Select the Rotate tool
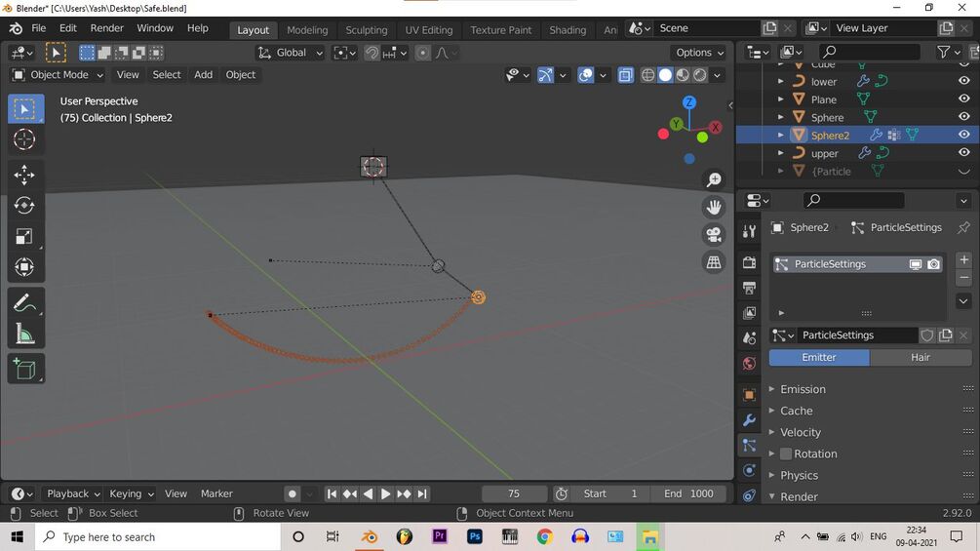 [24, 206]
